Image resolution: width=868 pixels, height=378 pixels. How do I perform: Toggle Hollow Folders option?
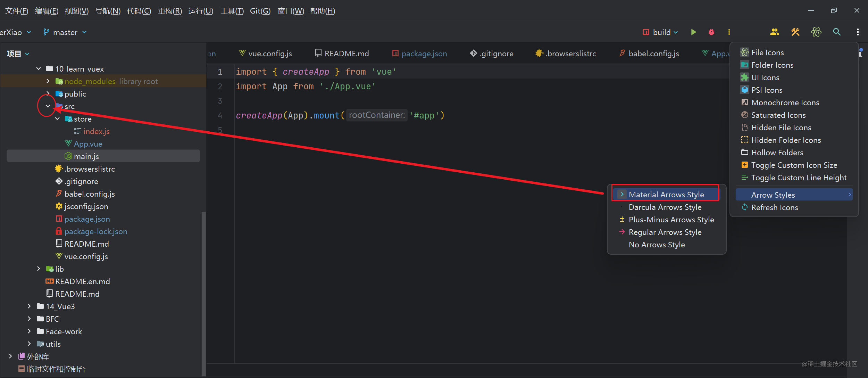tap(777, 153)
